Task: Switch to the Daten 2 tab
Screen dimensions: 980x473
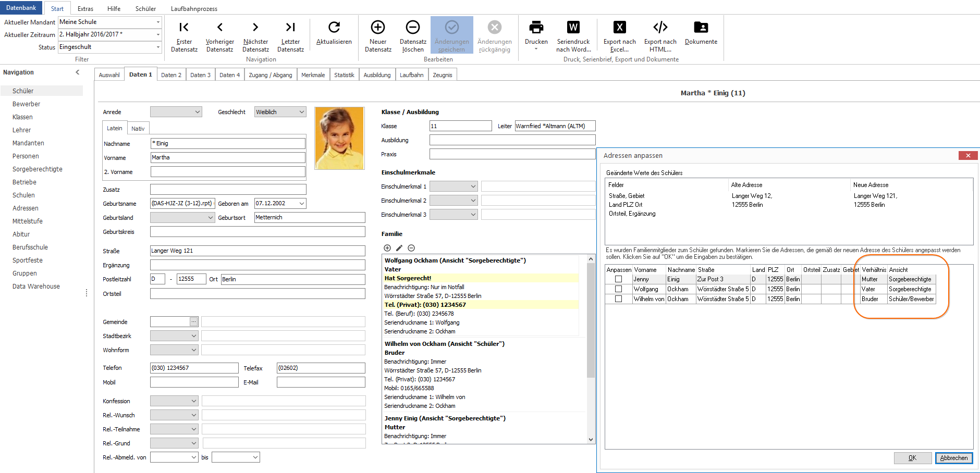Action: 171,75
